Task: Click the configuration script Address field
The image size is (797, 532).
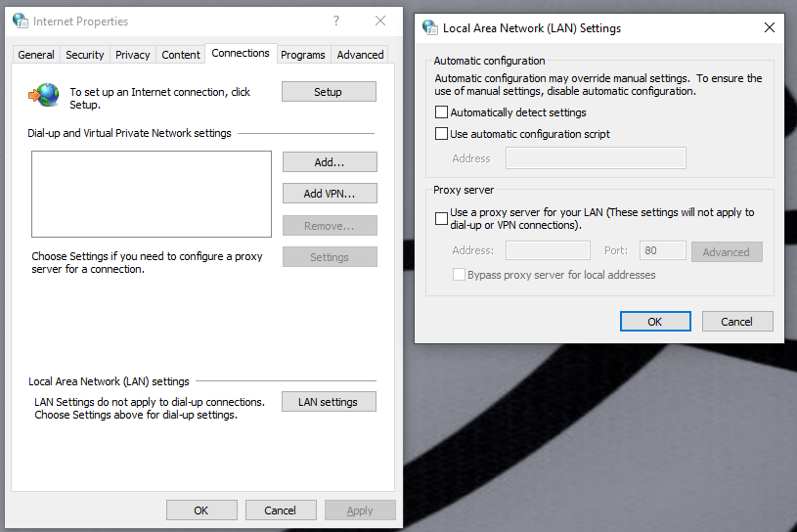Action: 596,158
